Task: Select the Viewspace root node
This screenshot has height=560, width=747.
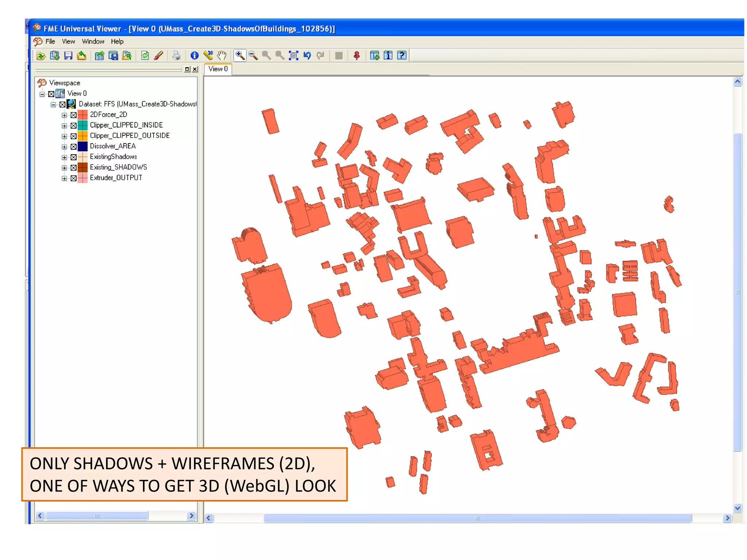Action: [65, 83]
